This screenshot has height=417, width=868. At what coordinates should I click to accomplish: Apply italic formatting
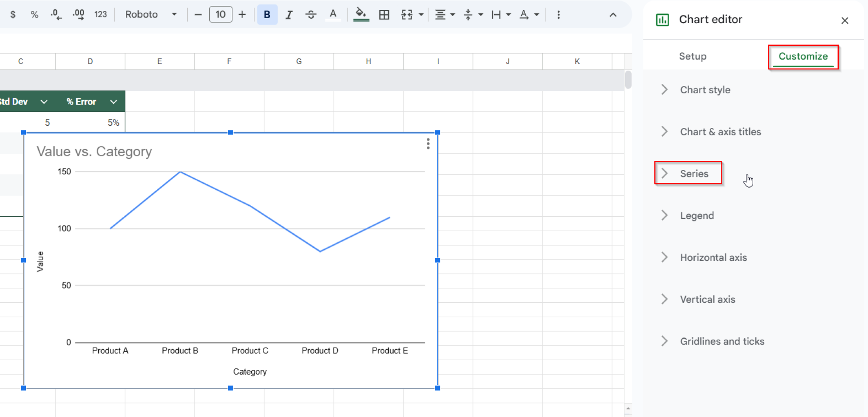(x=289, y=14)
